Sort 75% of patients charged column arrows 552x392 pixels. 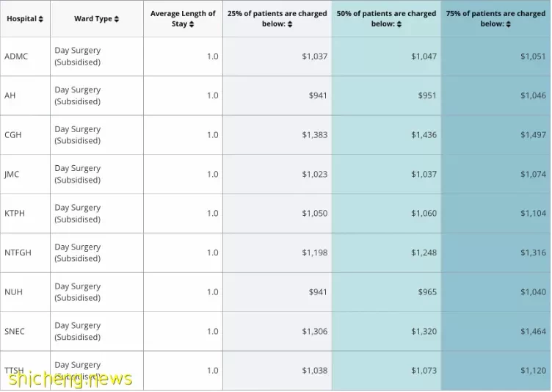click(x=509, y=24)
